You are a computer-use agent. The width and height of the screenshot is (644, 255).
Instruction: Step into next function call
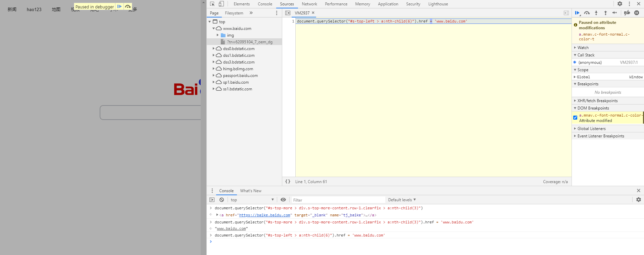click(x=596, y=13)
